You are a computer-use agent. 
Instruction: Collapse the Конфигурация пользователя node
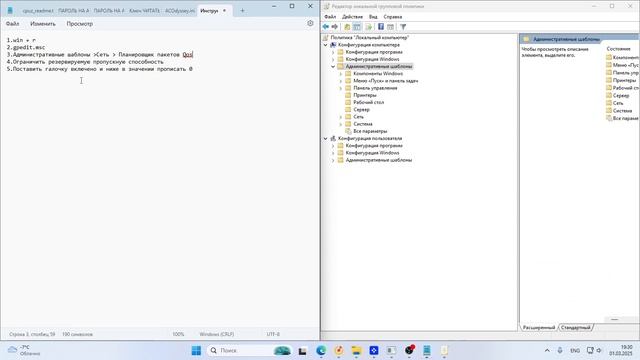tap(325, 139)
